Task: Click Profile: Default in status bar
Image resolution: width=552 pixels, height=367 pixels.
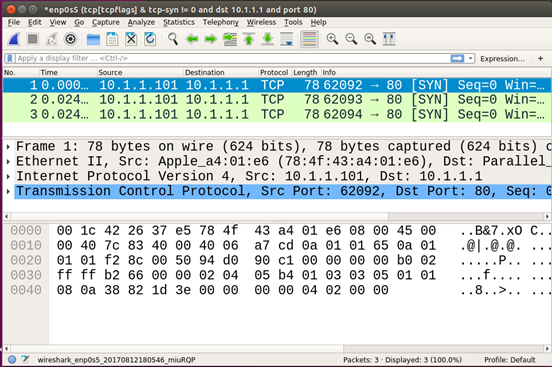Action: pyautogui.click(x=510, y=360)
